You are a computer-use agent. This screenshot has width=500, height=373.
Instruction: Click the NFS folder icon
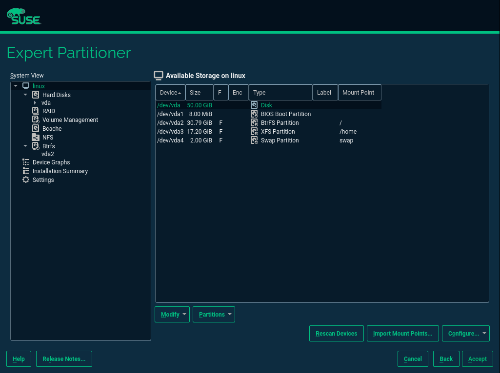coord(36,137)
